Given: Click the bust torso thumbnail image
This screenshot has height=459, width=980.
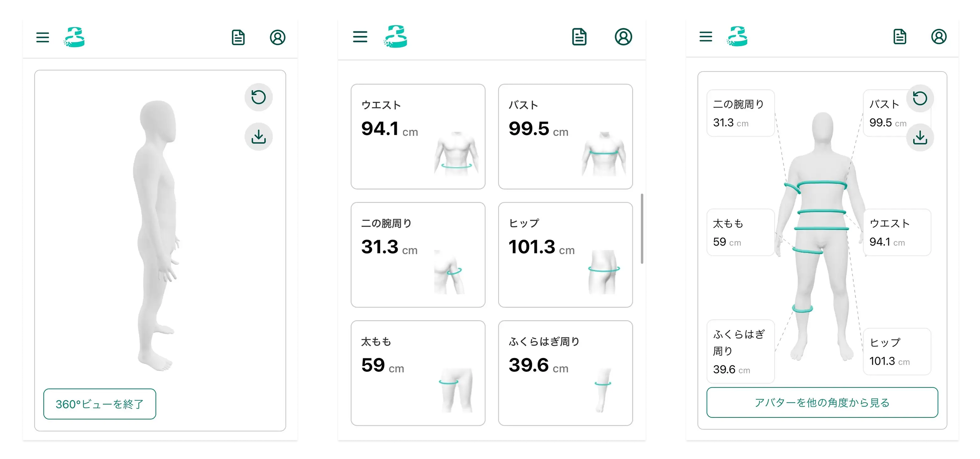Looking at the screenshot, I should (x=604, y=154).
